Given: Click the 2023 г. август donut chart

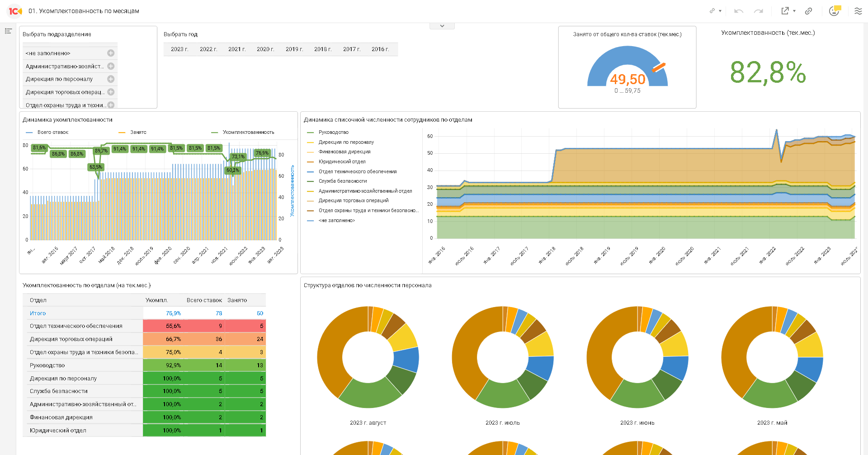Looking at the screenshot, I should [x=368, y=357].
